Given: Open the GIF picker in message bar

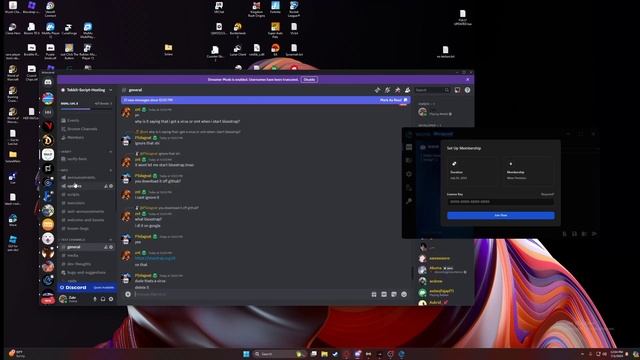Looking at the screenshot, I should [x=384, y=294].
